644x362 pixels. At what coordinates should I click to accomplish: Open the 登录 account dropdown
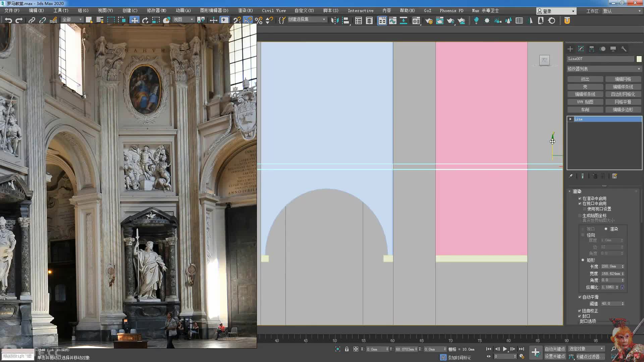[556, 11]
